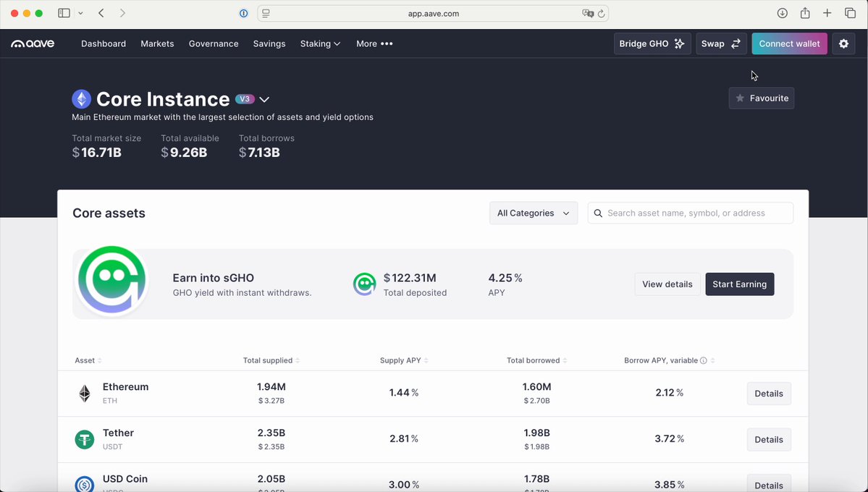
Task: Click the Bridge GHO button
Action: pos(652,43)
